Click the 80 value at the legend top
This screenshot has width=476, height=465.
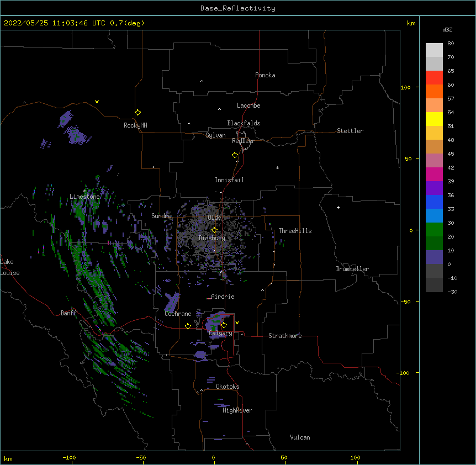coord(451,44)
